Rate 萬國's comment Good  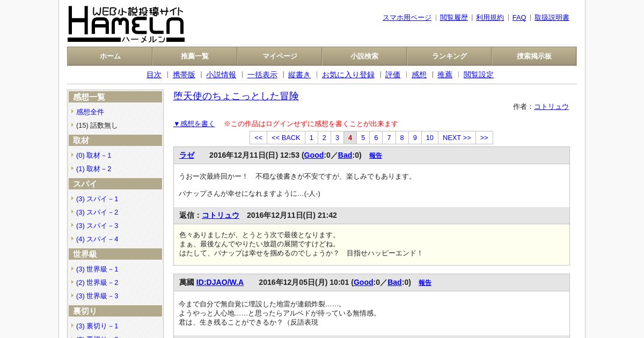pyautogui.click(x=363, y=282)
